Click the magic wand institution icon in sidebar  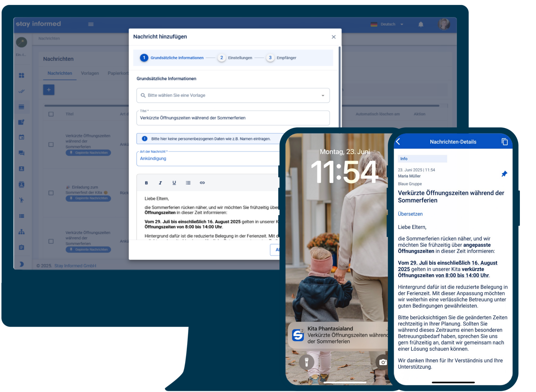21,42
